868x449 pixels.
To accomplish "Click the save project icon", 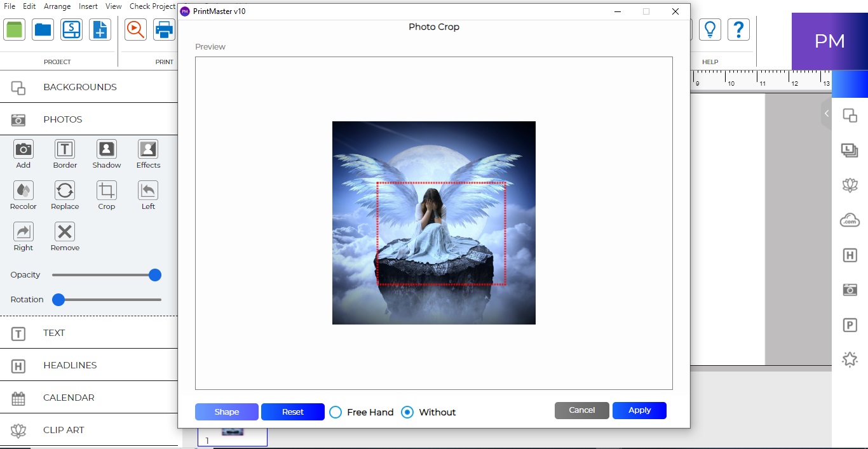I will 72,29.
